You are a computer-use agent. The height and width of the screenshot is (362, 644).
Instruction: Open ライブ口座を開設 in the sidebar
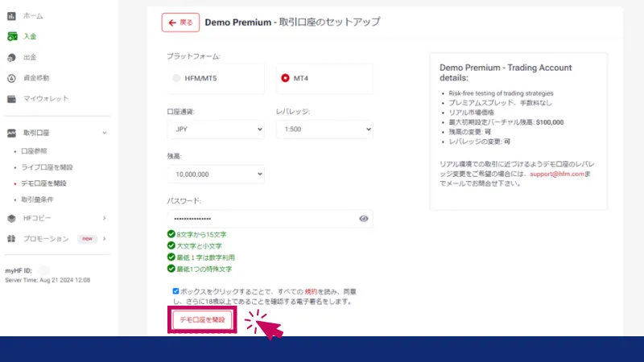click(47, 167)
